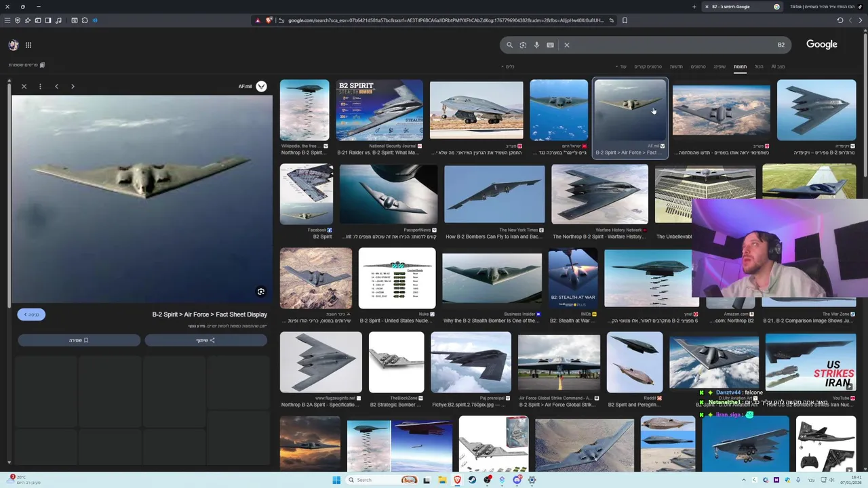This screenshot has width=868, height=488.
Task: Clear the search query with X icon
Action: pyautogui.click(x=567, y=45)
